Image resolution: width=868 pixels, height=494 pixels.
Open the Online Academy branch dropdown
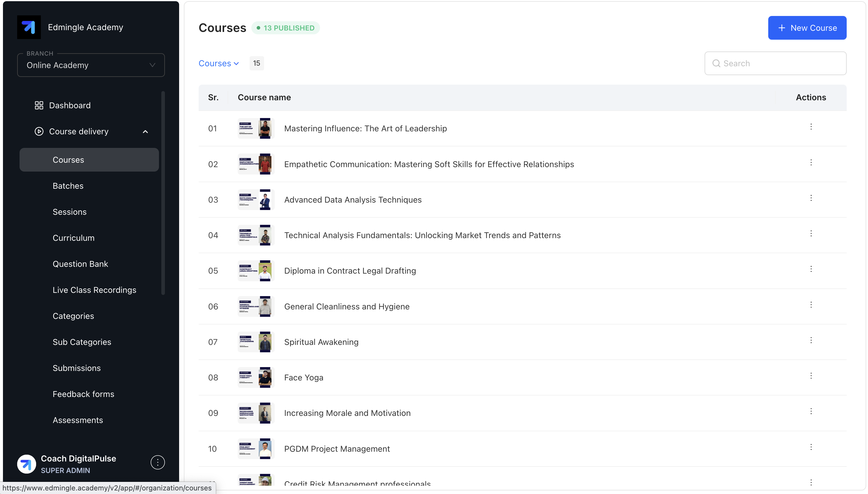[x=91, y=65]
